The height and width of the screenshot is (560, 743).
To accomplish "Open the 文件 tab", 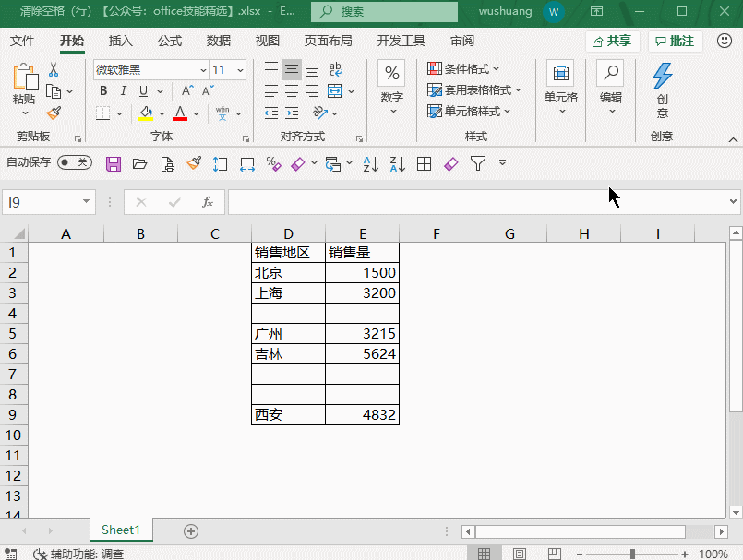I will coord(22,41).
